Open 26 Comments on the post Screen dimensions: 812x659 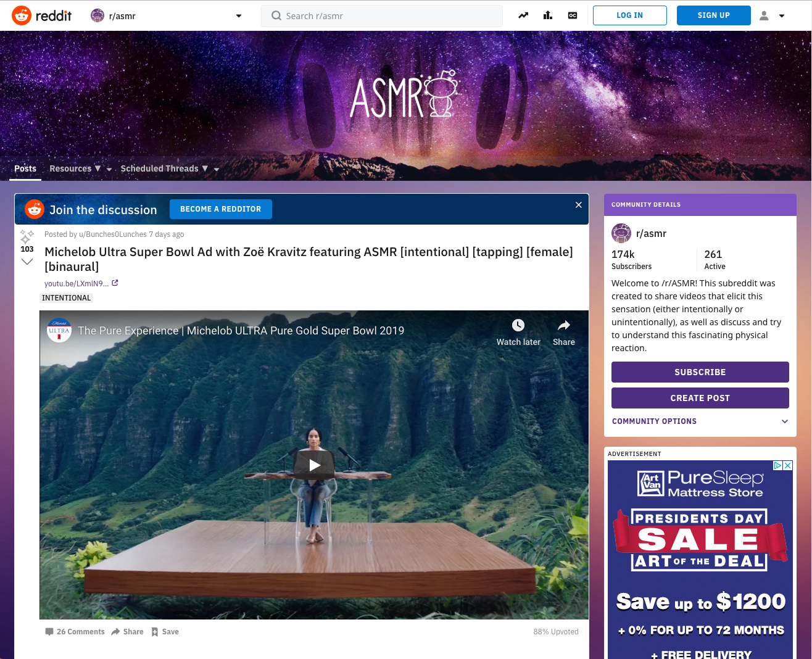(75, 632)
